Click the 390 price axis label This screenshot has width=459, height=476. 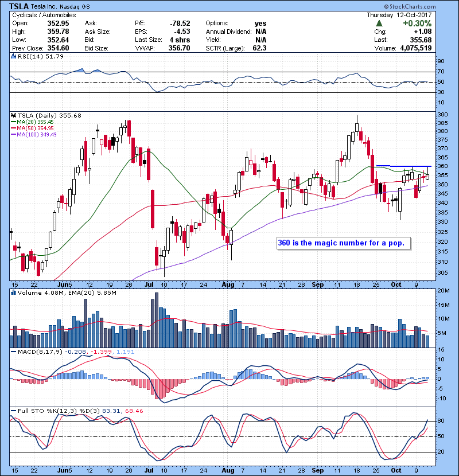442,115
